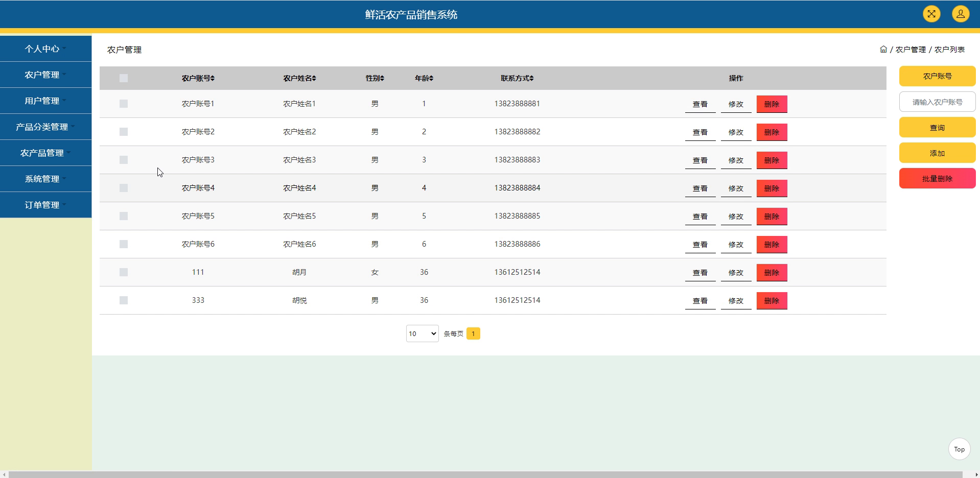Click the 农户姓名5 cell
The image size is (980, 478).
tap(299, 216)
